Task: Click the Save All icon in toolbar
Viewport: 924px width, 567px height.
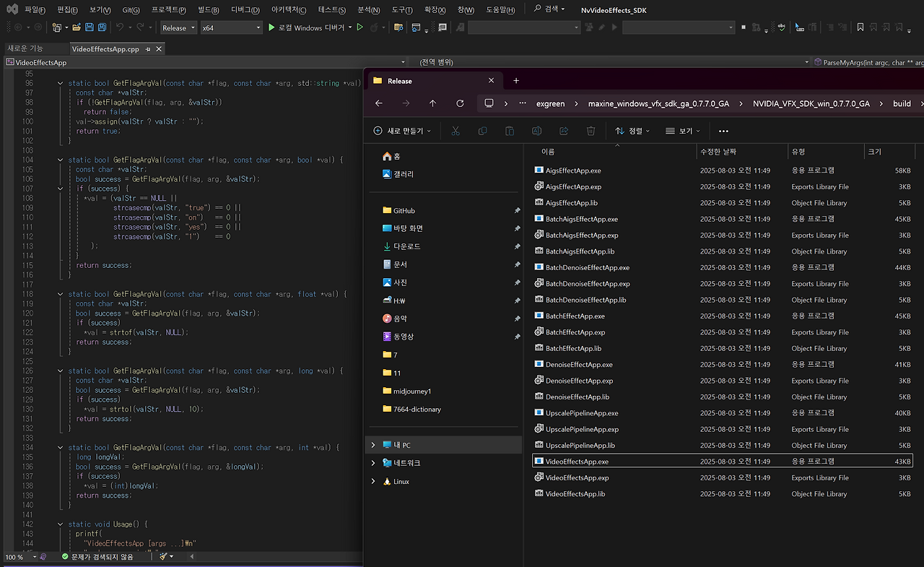Action: pyautogui.click(x=102, y=27)
